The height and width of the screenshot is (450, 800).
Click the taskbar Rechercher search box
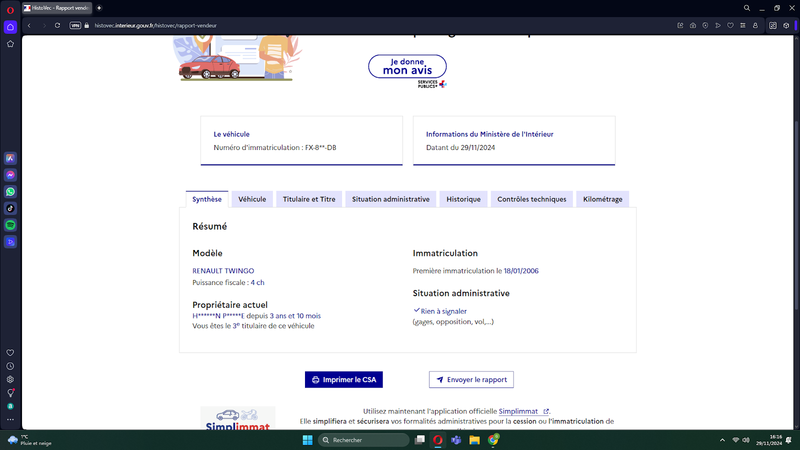(x=364, y=440)
